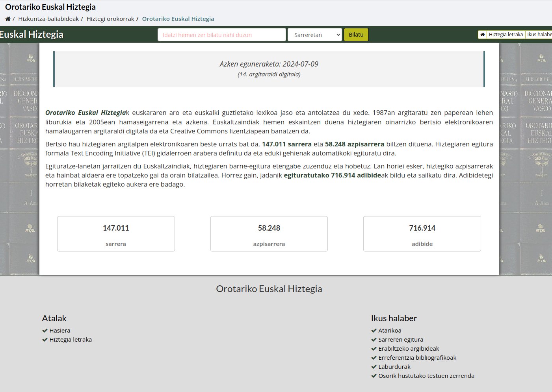Click the 'Atalak' footer heading
552x392 pixels.
(x=54, y=318)
